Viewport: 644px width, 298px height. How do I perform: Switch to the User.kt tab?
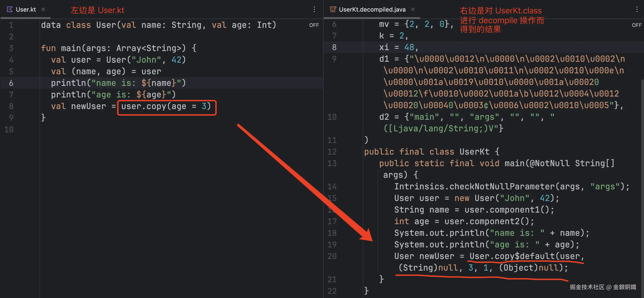26,10
